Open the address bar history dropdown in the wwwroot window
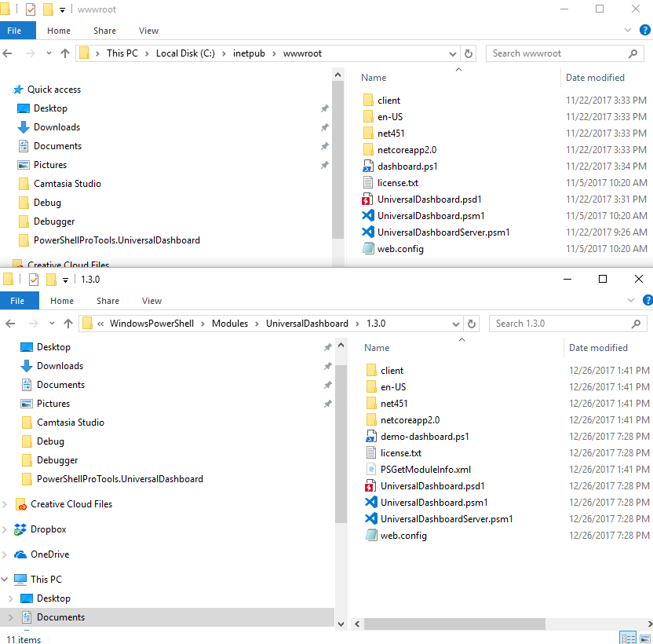This screenshot has width=653, height=644. coord(453,53)
